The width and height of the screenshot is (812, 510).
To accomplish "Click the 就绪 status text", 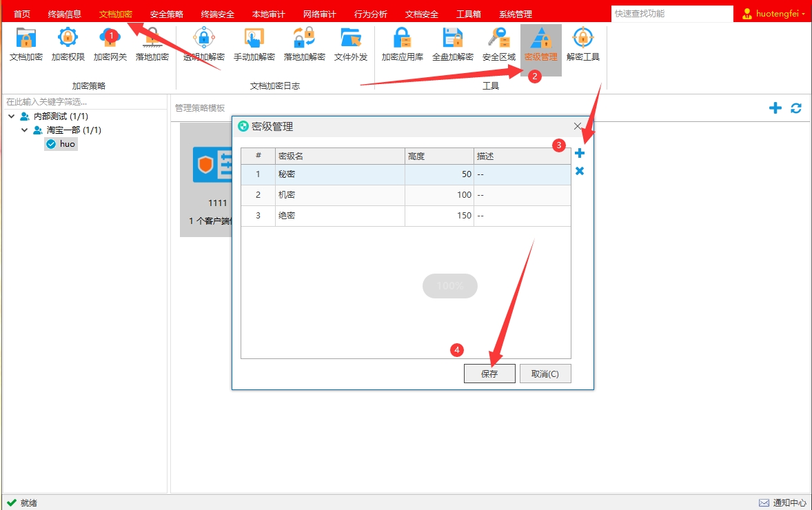I will click(x=28, y=502).
